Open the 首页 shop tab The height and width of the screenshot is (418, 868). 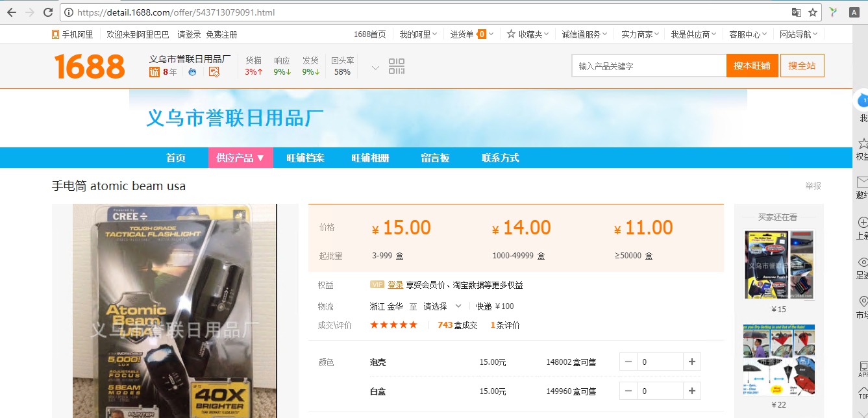click(176, 158)
